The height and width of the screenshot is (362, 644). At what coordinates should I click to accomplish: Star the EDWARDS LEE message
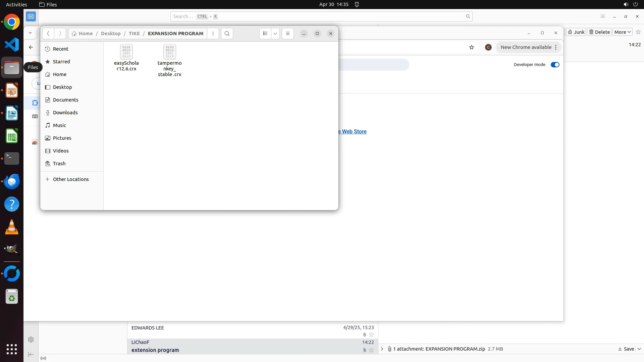371,335
